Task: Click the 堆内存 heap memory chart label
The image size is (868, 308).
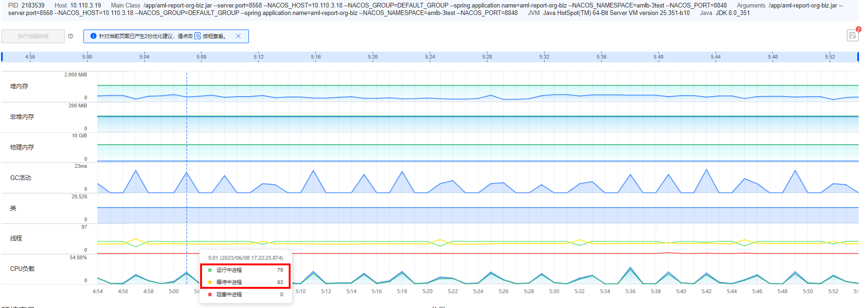Action: tap(19, 86)
